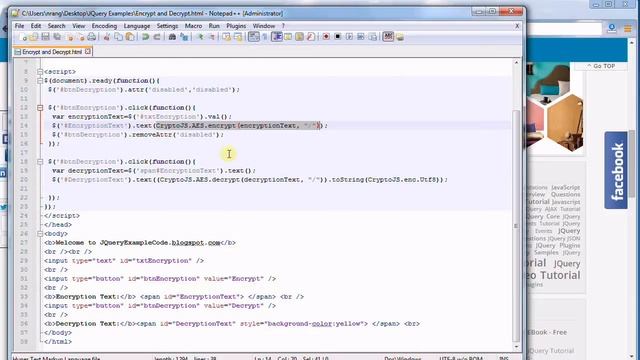The height and width of the screenshot is (360, 640).
Task: Click the editor scrollbar down arrow
Action: (x=516, y=347)
